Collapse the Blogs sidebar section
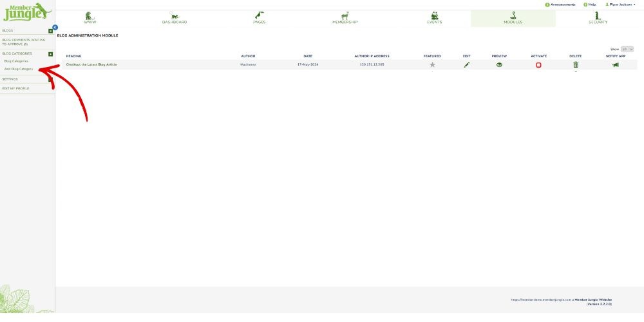This screenshot has height=322, width=644. 51,31
